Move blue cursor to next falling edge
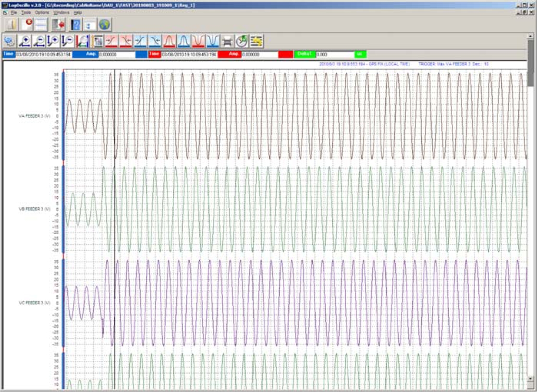This screenshot has width=538, height=392. pos(155,41)
